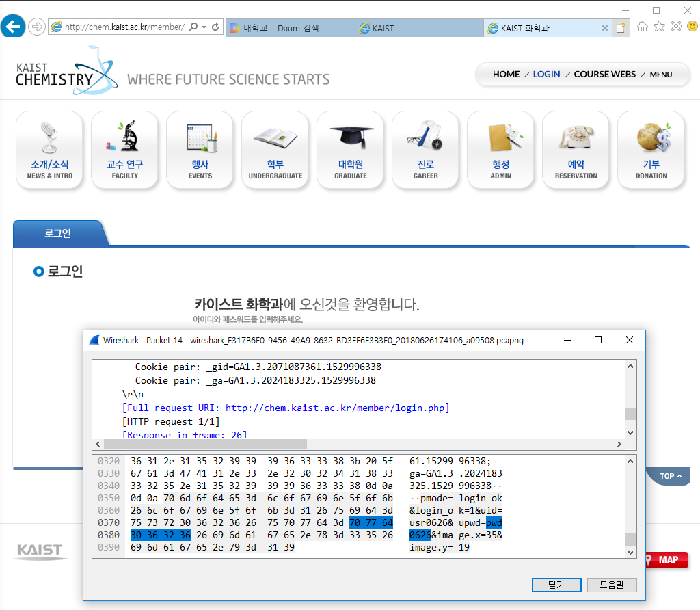Open the LOGIN link in top navigation
Image resolution: width=700 pixels, height=610 pixels.
(x=546, y=74)
